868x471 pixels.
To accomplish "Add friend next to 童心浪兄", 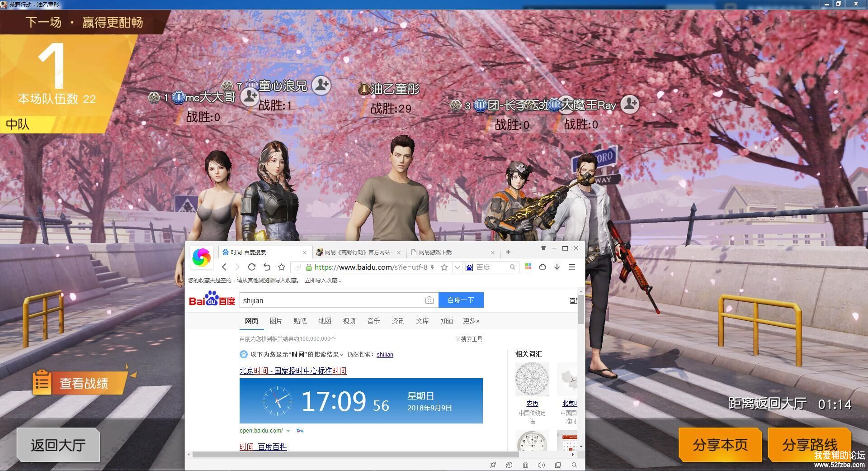I will (321, 85).
